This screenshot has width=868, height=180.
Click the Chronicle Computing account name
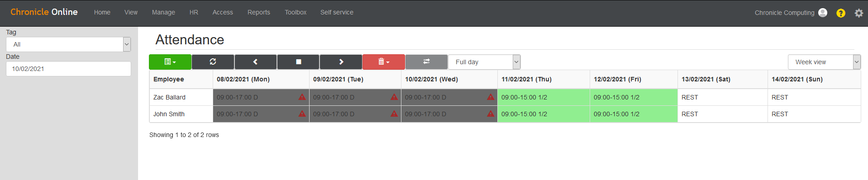pos(784,13)
